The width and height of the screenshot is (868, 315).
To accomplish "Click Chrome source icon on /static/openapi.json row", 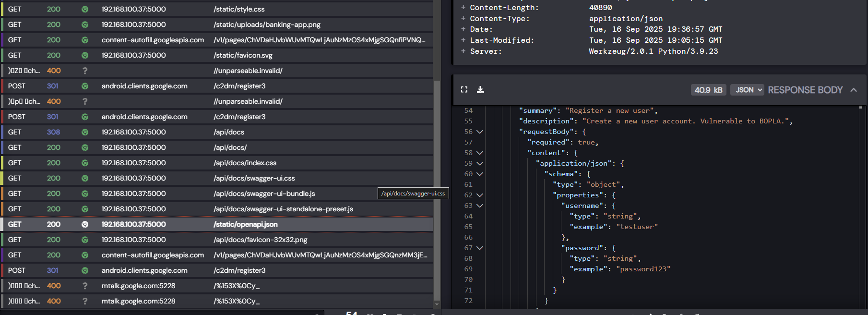I will (x=85, y=224).
